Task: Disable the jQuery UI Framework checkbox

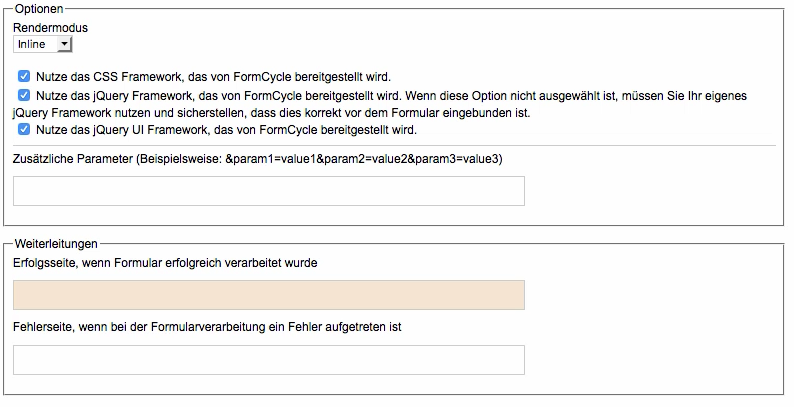Action: click(x=24, y=129)
